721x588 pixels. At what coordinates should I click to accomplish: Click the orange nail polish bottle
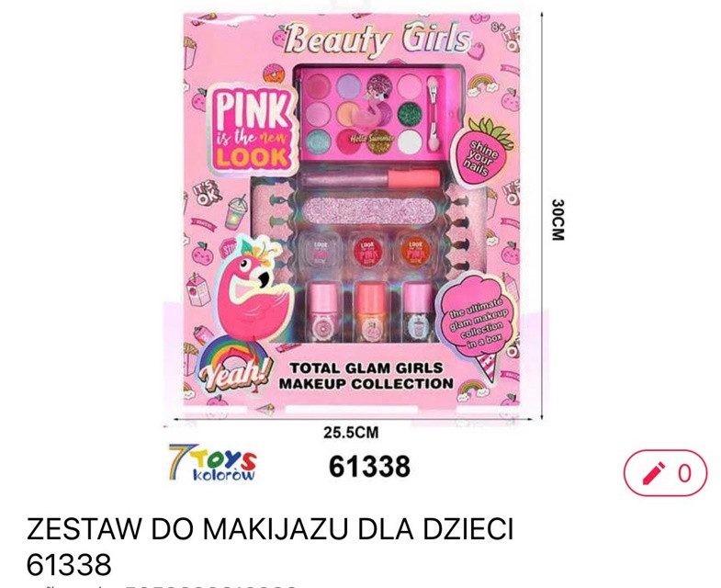pyautogui.click(x=371, y=312)
